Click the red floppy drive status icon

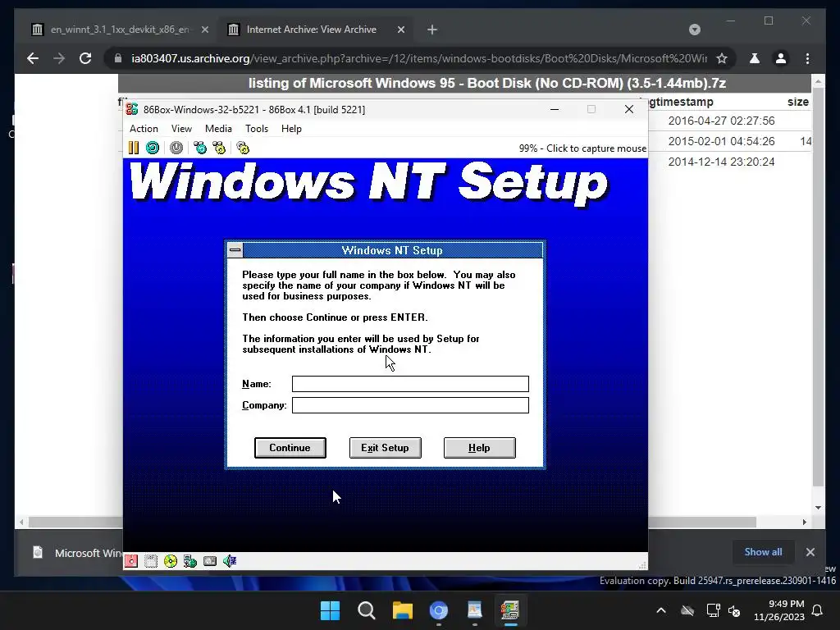131,561
